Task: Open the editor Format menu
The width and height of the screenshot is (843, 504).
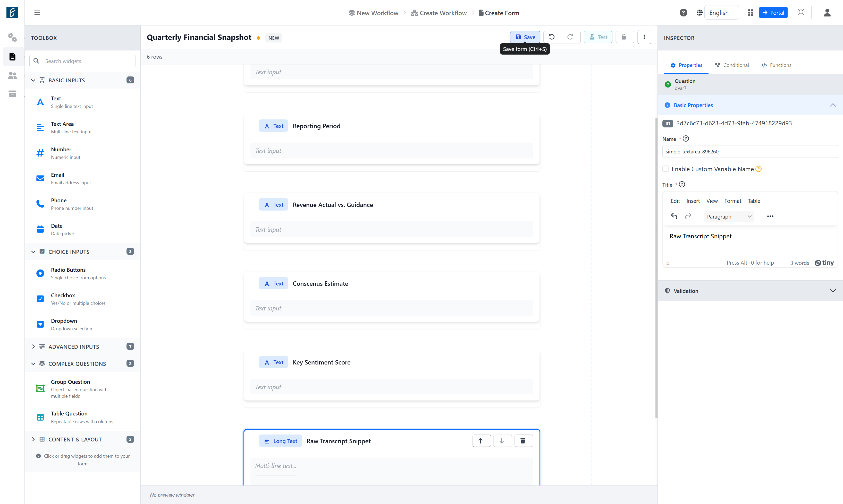Action: point(732,201)
